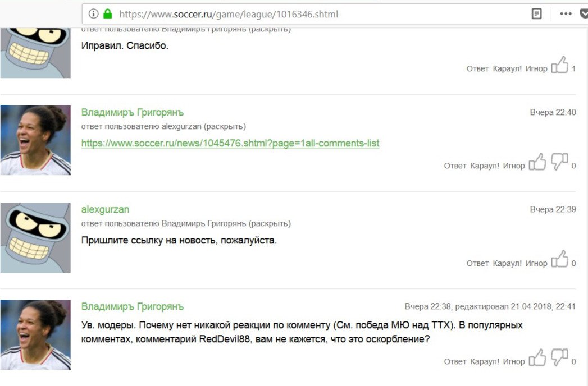588x386 pixels.
Task: Report the news link comment via Караул!
Action: (x=485, y=166)
